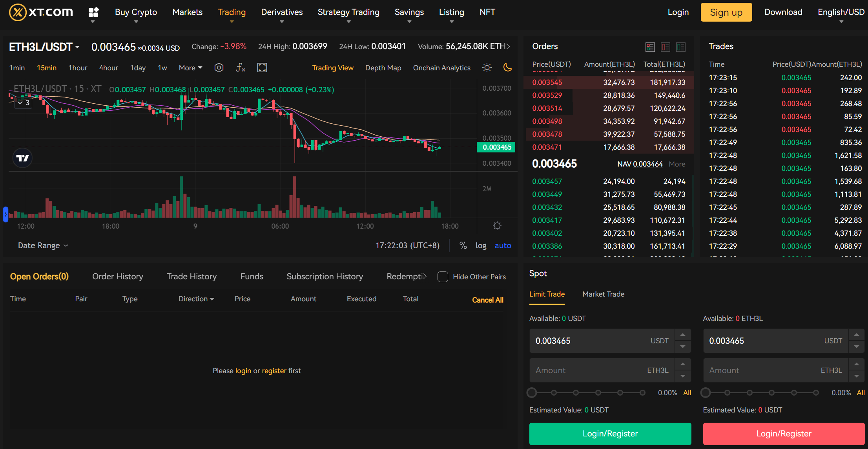Enter fullscreen chart mode
868x449 pixels.
[x=262, y=68]
